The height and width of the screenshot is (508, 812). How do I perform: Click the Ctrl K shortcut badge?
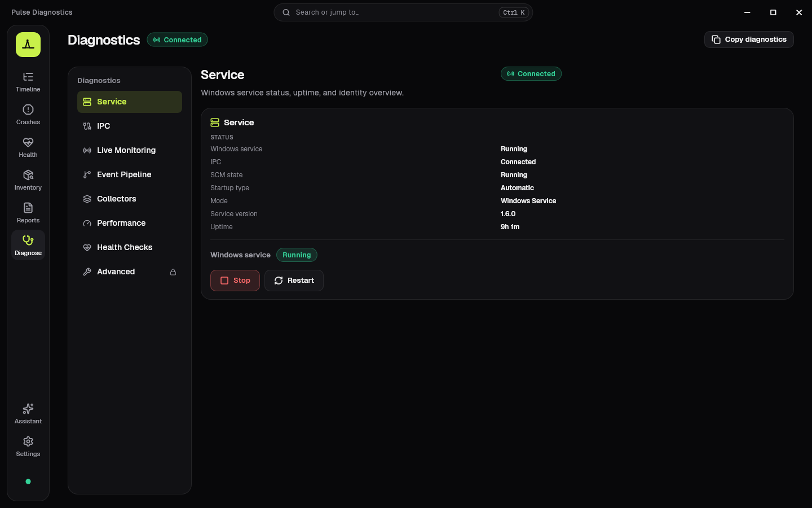[x=514, y=12]
